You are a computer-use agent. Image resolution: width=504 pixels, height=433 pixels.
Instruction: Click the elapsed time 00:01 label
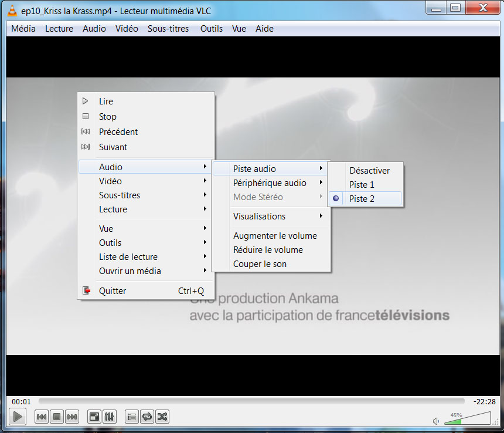(21, 401)
